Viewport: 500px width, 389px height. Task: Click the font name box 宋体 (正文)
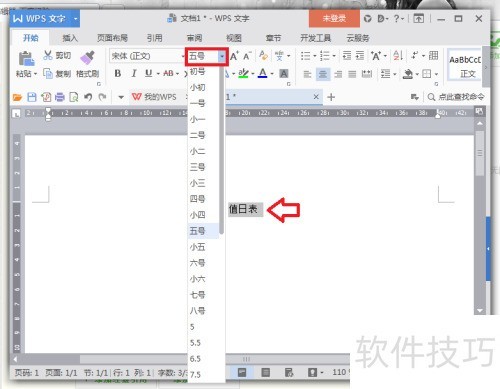[146, 56]
